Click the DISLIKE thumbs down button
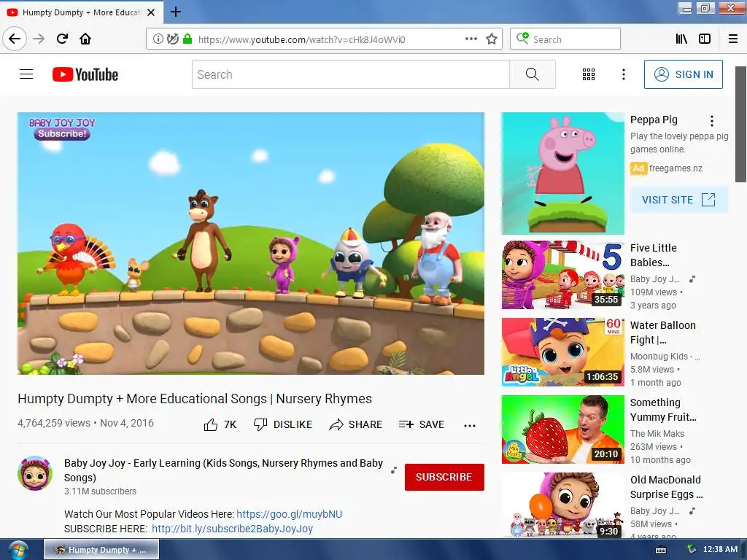Image resolution: width=747 pixels, height=560 pixels. (x=283, y=424)
